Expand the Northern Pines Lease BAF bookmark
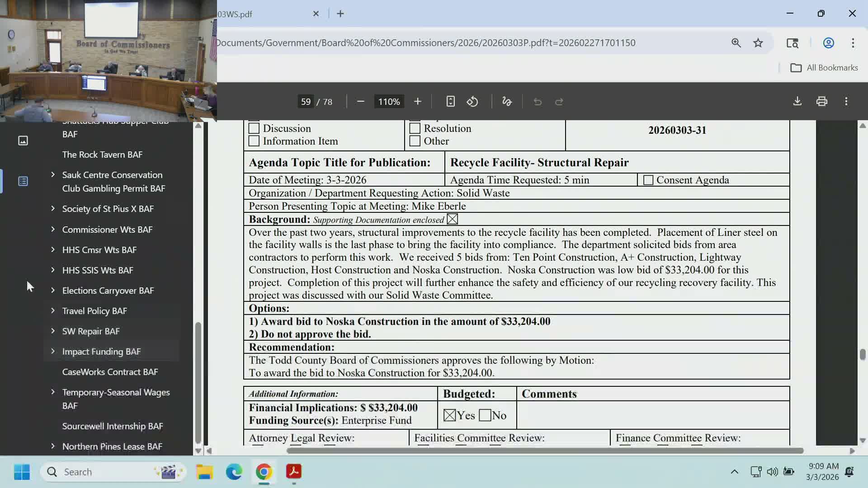Viewport: 868px width, 488px height. 52,446
